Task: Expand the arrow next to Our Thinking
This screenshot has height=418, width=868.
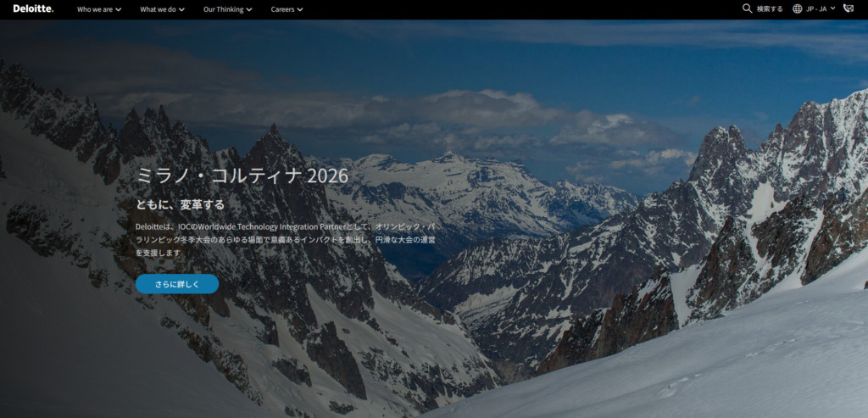Action: coord(250,10)
